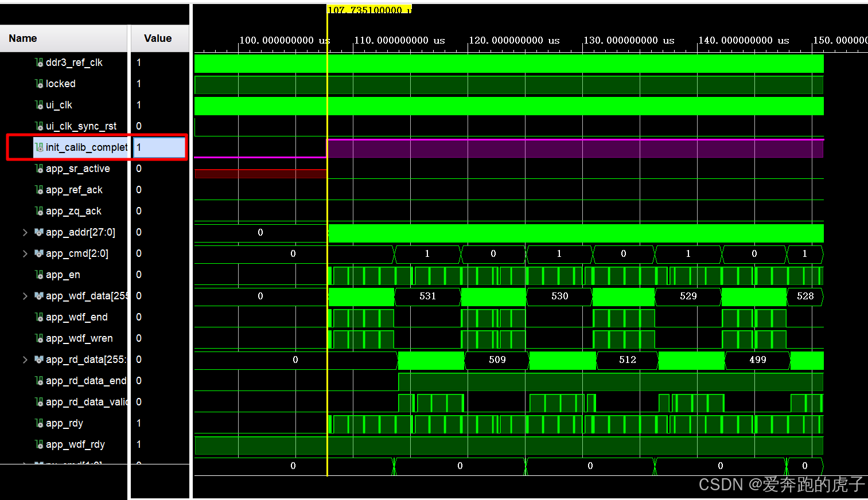
Task: Click the app_ref_ack signal icon
Action: click(x=39, y=190)
